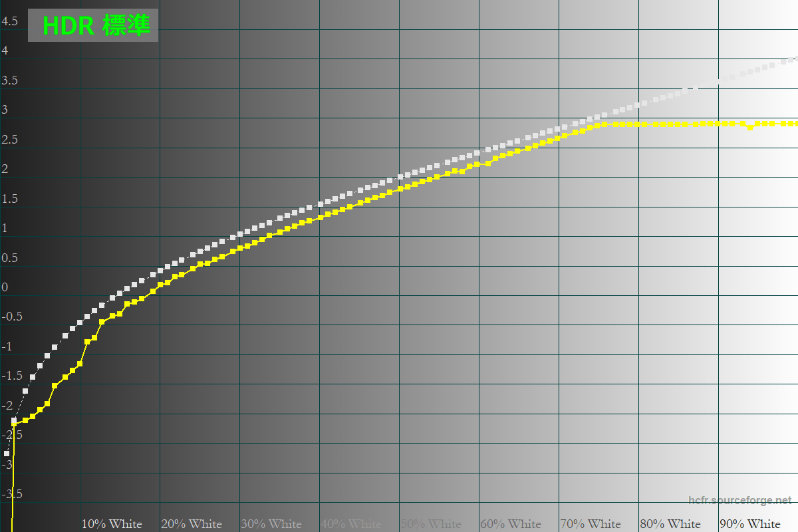Viewport: 798px width, 532px height.
Task: Click the y-axis value "3.5"
Action: point(9,80)
